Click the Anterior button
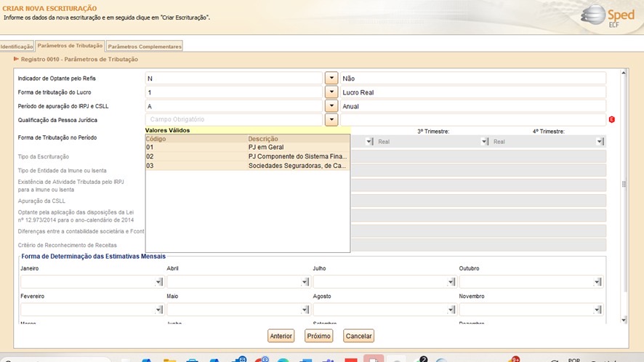The image size is (644, 362). pyautogui.click(x=281, y=336)
